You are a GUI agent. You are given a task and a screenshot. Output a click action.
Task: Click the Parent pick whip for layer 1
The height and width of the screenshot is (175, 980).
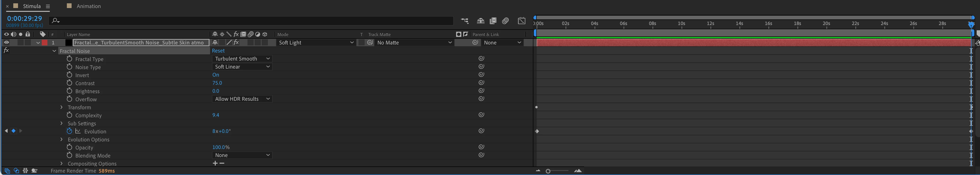pos(475,43)
